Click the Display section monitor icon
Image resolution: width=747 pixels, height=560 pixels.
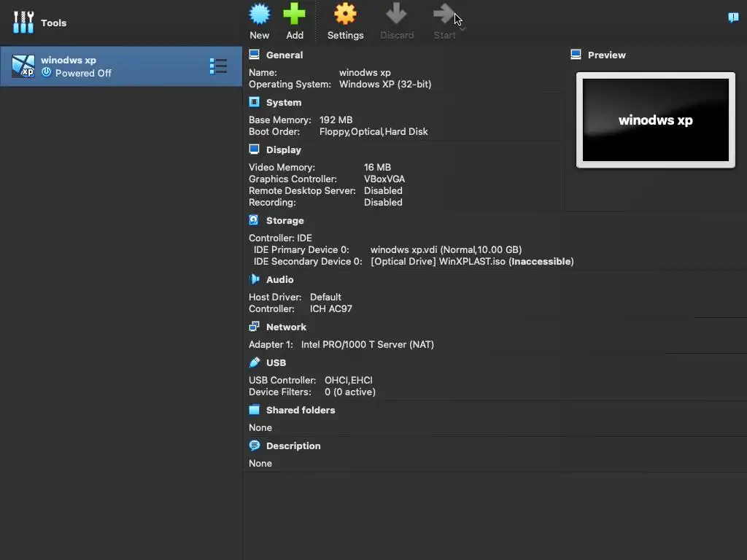point(255,149)
